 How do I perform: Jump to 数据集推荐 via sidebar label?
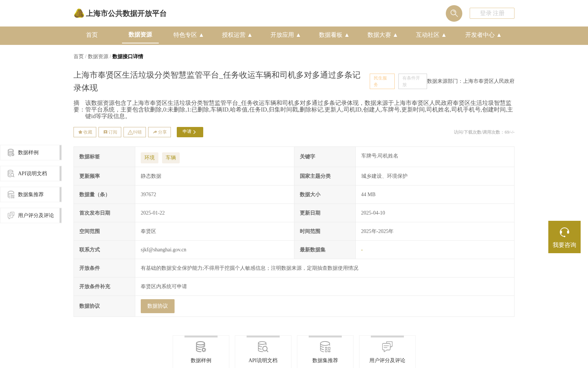(x=31, y=195)
